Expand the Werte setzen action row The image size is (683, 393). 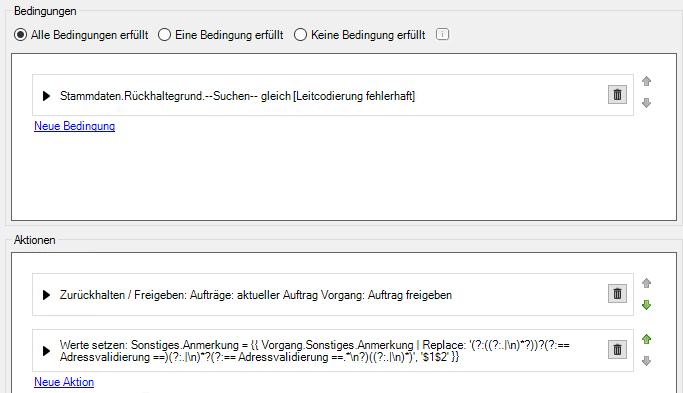tap(46, 351)
